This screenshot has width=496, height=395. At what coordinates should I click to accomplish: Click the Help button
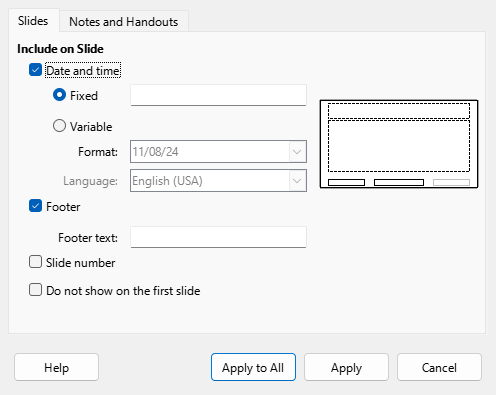coord(56,367)
